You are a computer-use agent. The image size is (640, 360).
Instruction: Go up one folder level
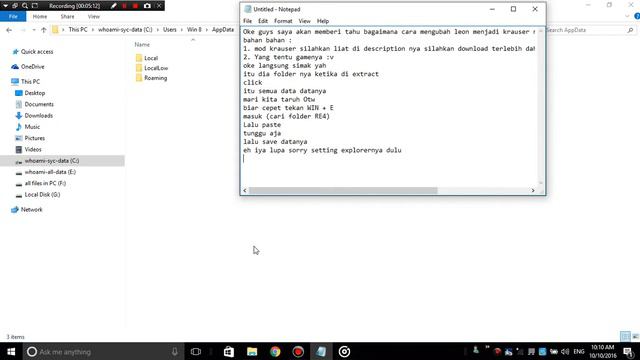coord(44,30)
